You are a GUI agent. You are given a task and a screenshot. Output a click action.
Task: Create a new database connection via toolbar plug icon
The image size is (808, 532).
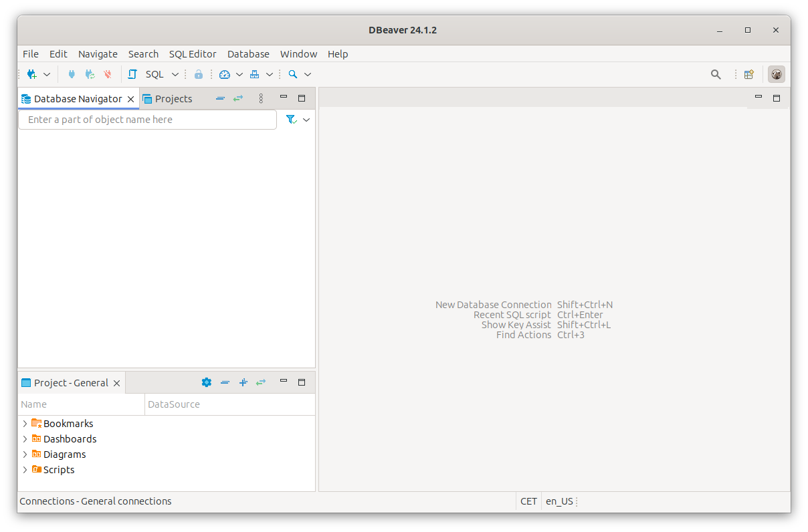pos(31,74)
